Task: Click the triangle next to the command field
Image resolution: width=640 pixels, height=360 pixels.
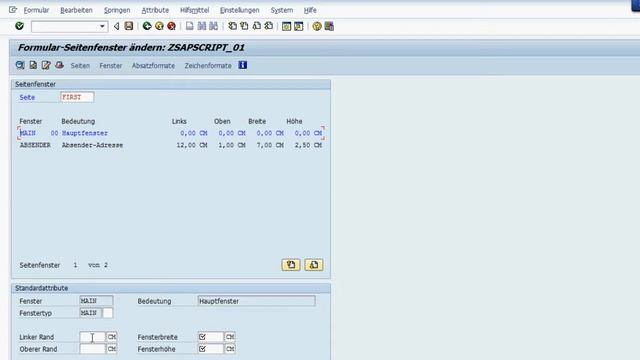Action: 116,27
